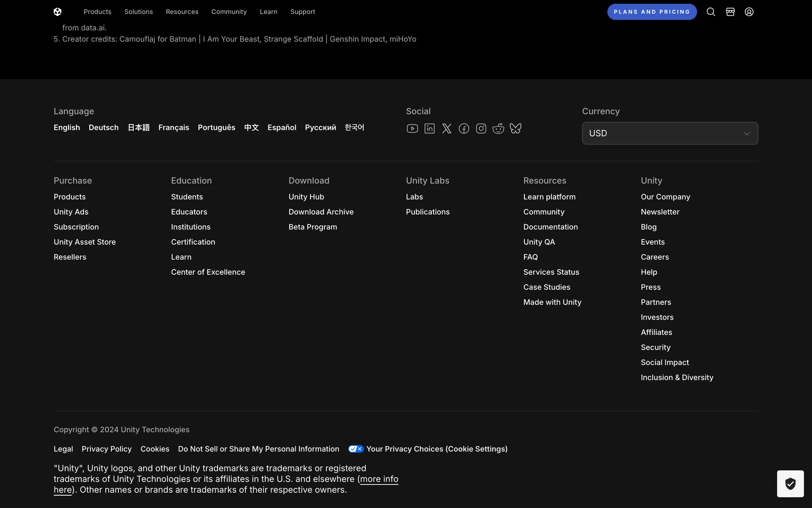Visit Unity's YouTube social icon

(x=412, y=128)
